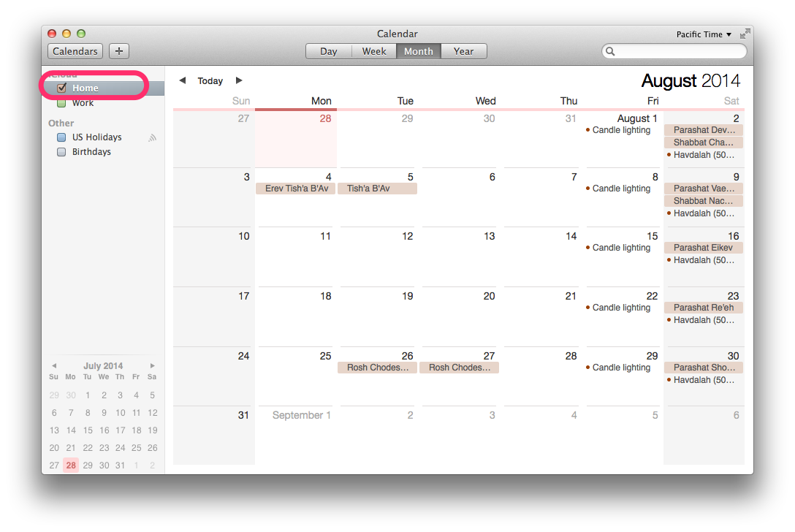795x532 pixels.
Task: Expand Calendar into full screen mode
Action: [x=745, y=33]
